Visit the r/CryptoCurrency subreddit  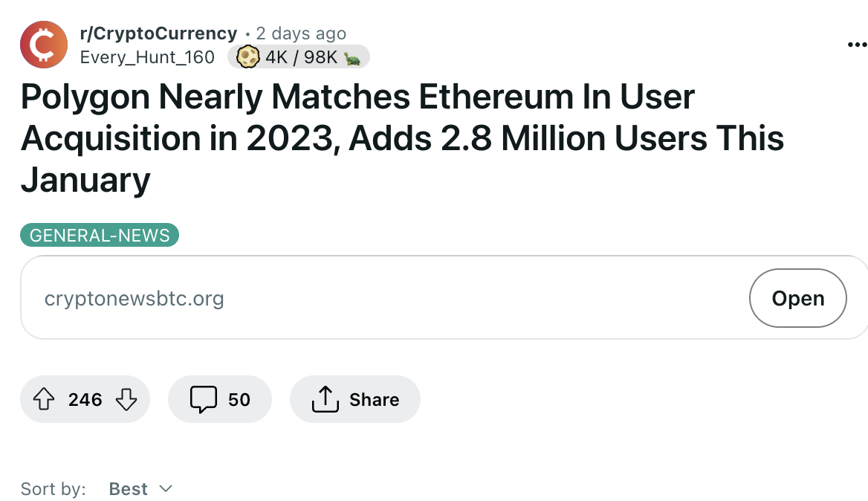coord(158,33)
